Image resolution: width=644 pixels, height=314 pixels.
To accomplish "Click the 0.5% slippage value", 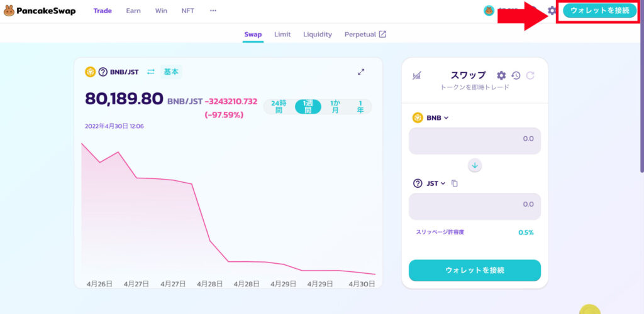I will (x=526, y=232).
